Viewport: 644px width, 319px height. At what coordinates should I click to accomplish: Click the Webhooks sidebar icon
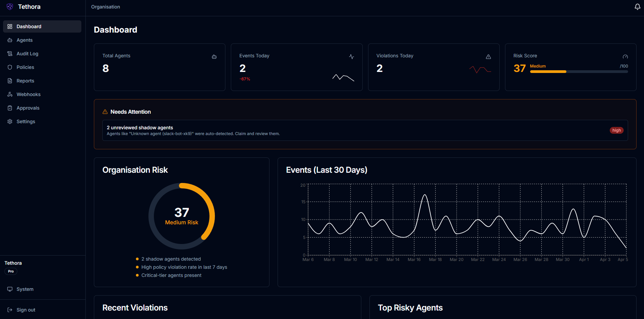[x=10, y=94]
